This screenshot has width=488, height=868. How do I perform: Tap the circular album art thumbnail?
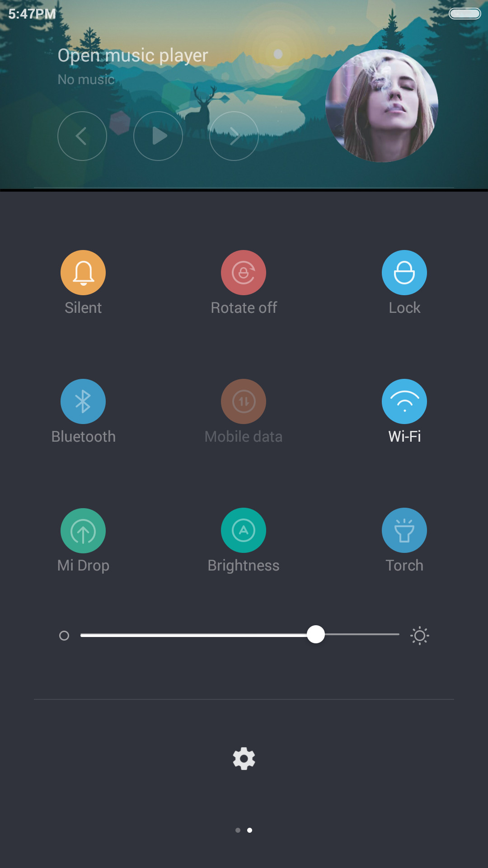point(382,106)
